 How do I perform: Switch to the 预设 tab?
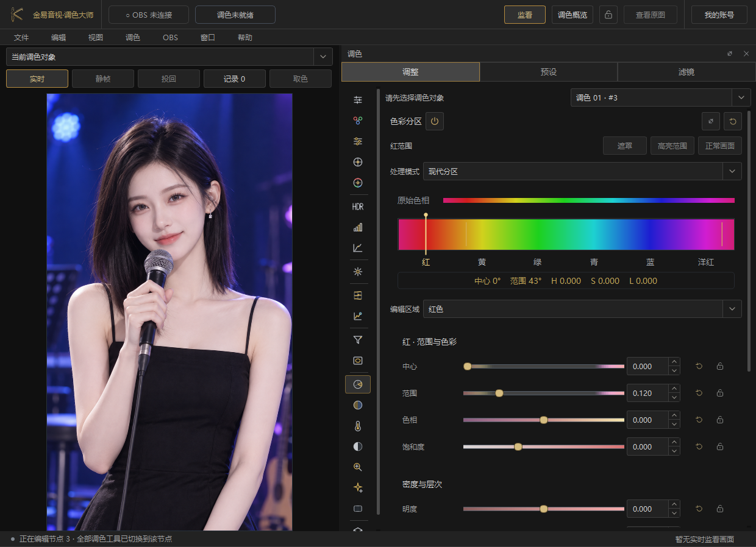click(x=549, y=72)
